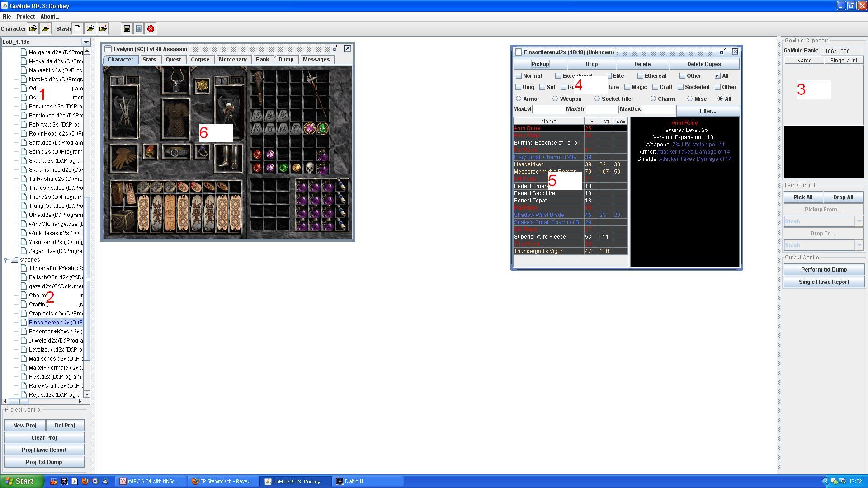
Task: Click the MaxLvl input field
Action: tap(548, 109)
